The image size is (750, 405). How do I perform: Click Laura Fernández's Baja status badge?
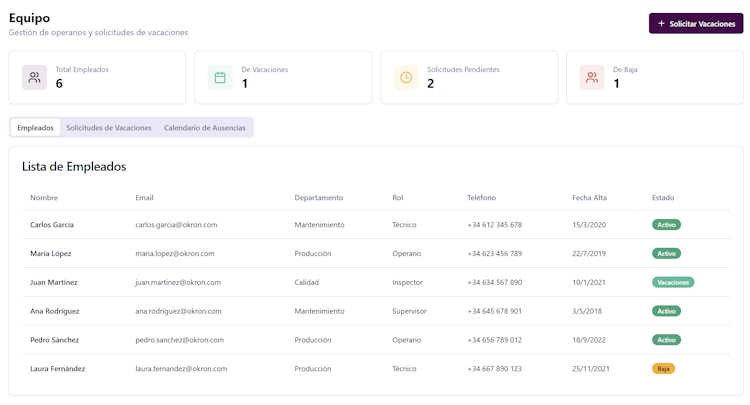(x=663, y=369)
